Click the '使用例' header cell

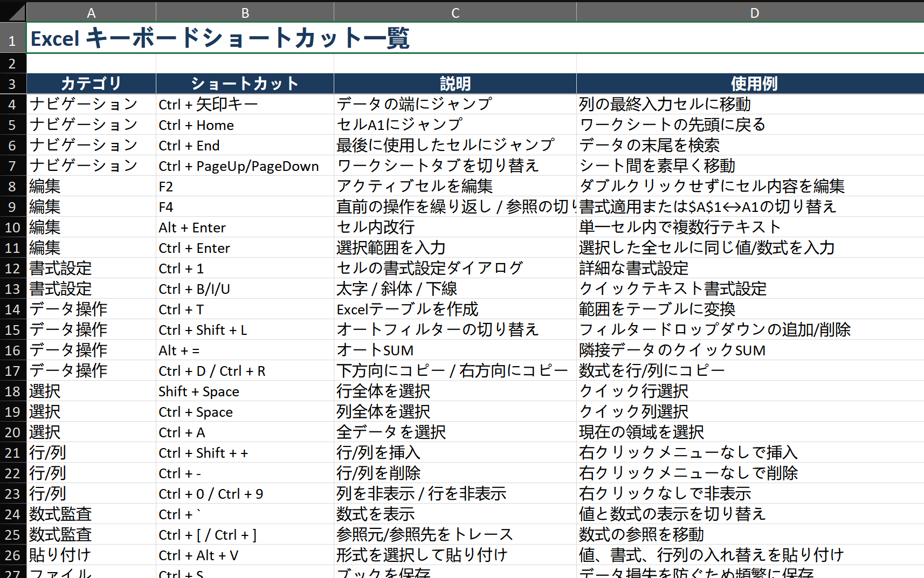click(750, 84)
